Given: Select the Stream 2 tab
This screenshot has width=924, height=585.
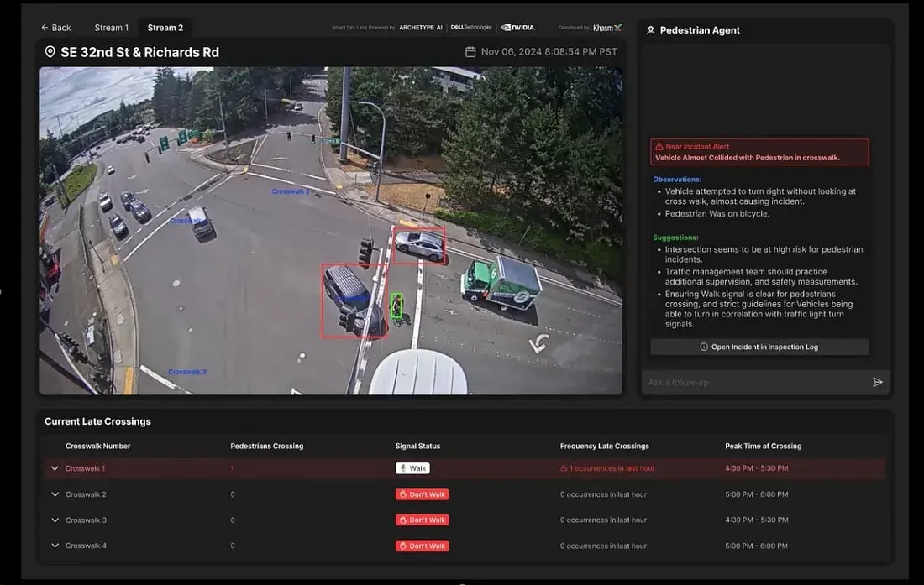Looking at the screenshot, I should pos(165,28).
